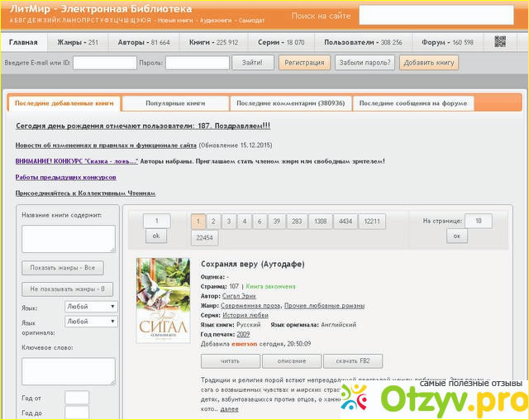
Task: Focus the Ключевое слово text area
Action: [x=69, y=371]
